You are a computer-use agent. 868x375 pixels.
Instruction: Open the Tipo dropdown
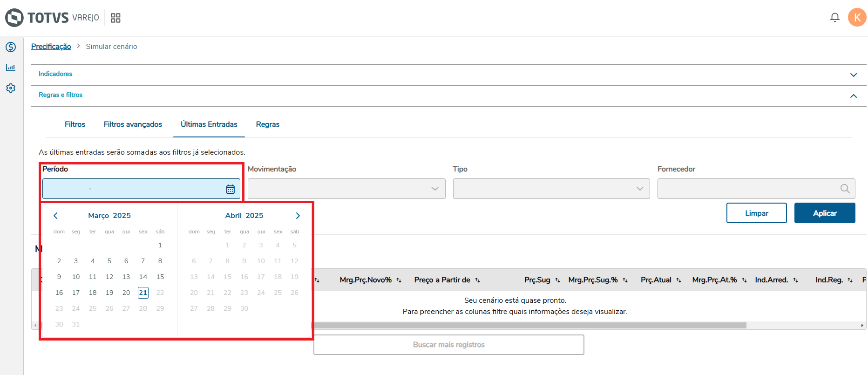coord(551,189)
